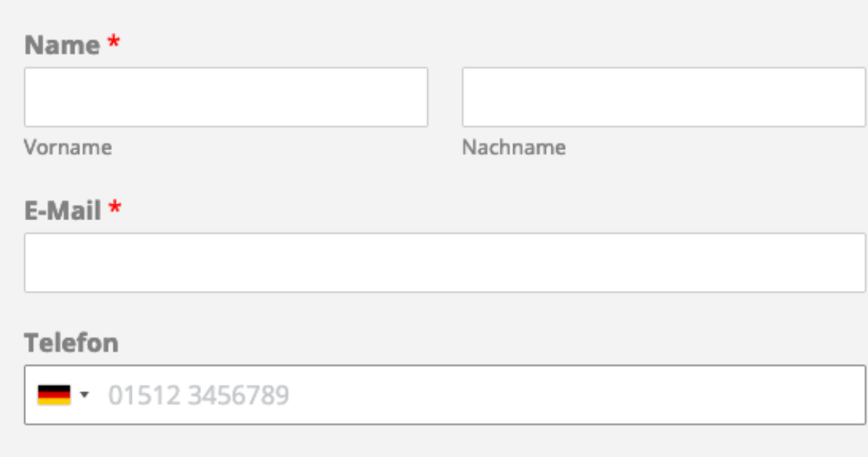Click the red asterisk beside Name
The width and height of the screenshot is (868, 457).
click(x=113, y=43)
